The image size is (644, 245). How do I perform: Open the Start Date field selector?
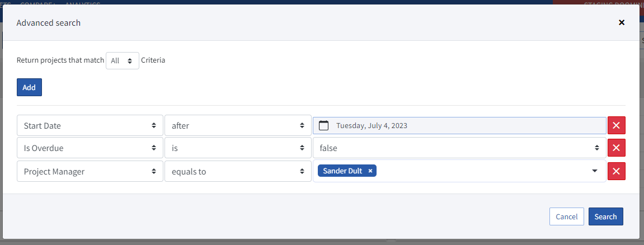coord(90,126)
